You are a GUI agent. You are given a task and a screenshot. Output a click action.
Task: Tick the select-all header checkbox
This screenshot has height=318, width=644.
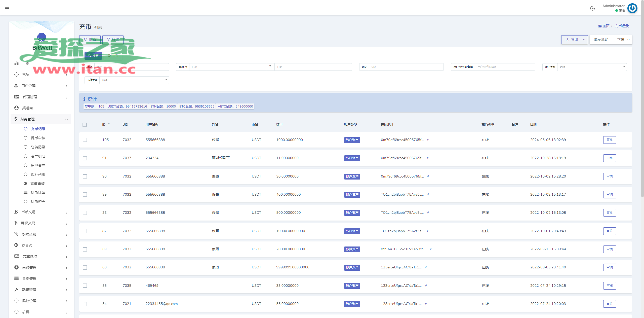click(x=85, y=125)
